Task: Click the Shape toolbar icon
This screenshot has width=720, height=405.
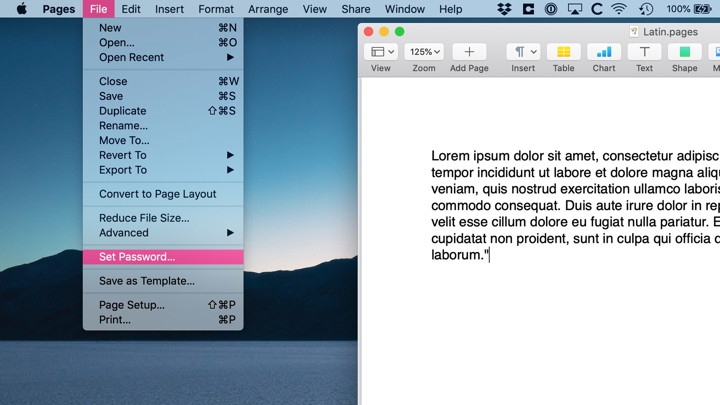Action: pos(684,52)
